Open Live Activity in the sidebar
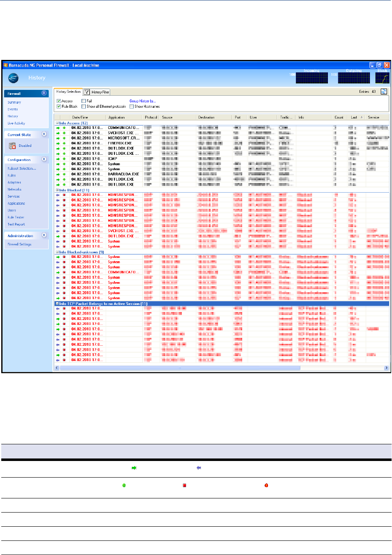 (x=16, y=124)
